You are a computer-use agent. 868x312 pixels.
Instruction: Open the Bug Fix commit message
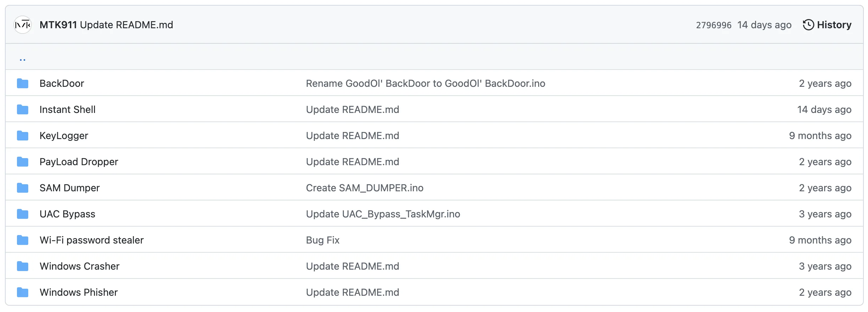point(323,240)
